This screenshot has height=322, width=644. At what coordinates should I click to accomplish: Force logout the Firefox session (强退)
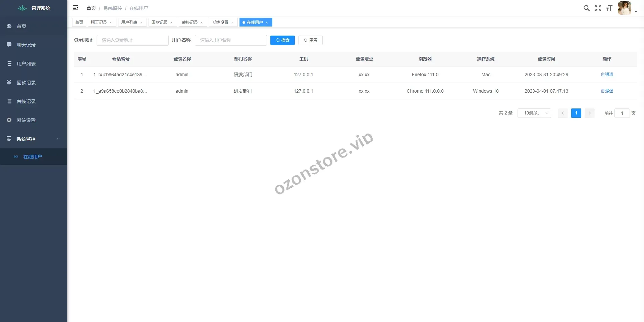coord(607,75)
